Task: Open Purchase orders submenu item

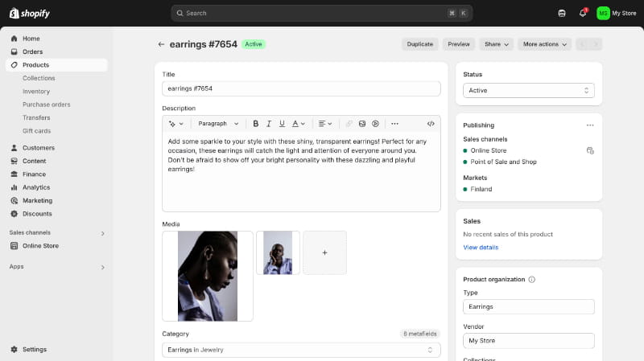Action: [x=47, y=105]
